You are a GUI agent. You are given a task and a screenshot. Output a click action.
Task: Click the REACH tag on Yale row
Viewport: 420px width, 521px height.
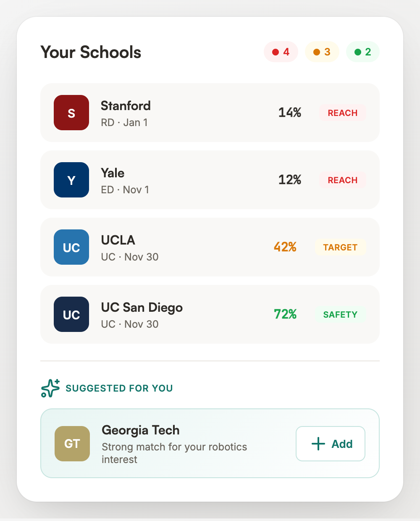click(342, 180)
